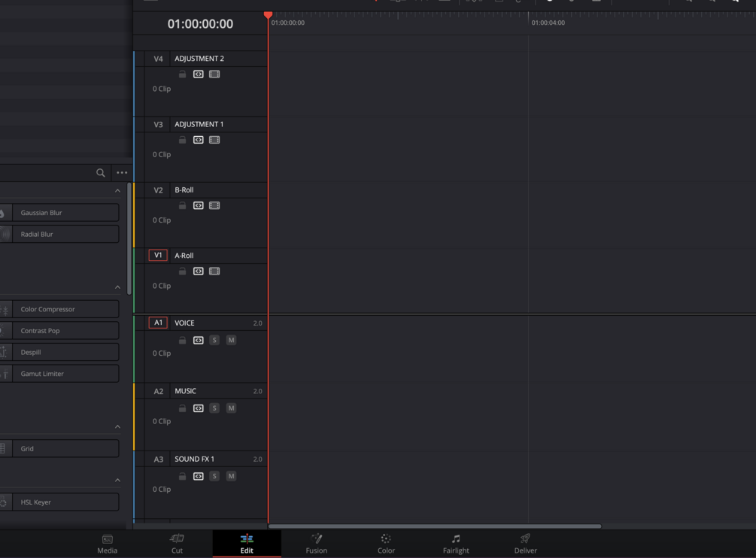Lock the A1 VOICE track

tap(182, 340)
